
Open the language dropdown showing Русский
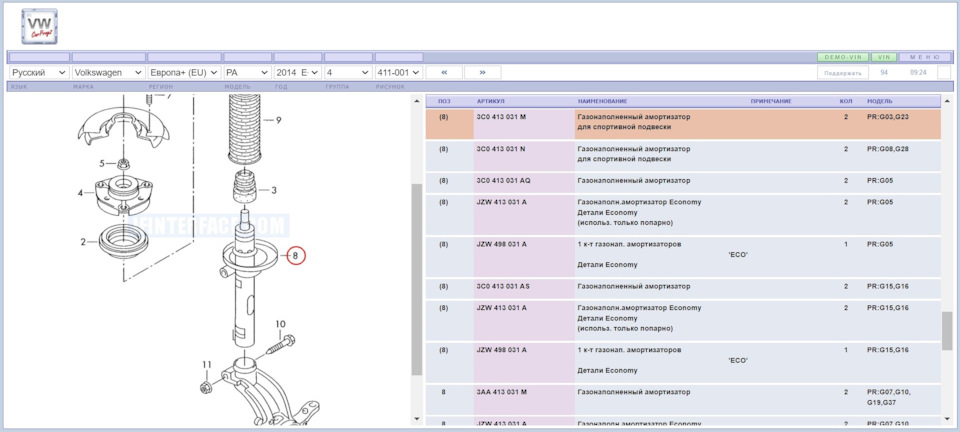click(x=39, y=72)
